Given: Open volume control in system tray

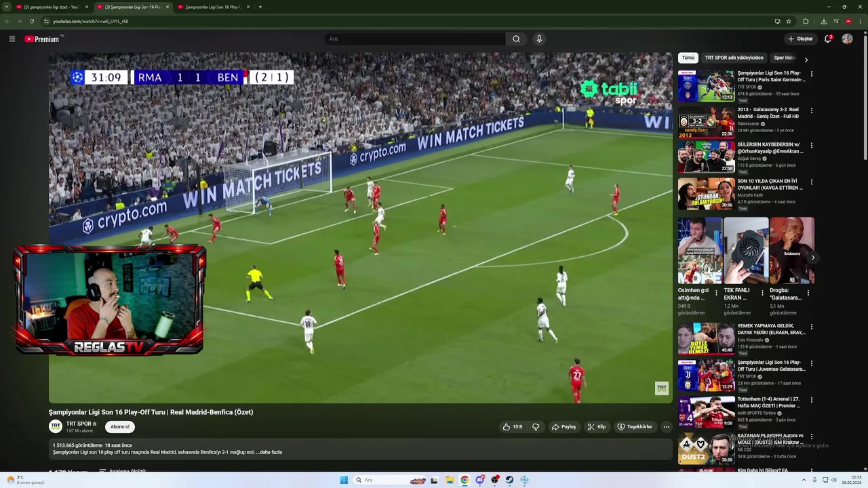Looking at the screenshot, I should pyautogui.click(x=833, y=480).
